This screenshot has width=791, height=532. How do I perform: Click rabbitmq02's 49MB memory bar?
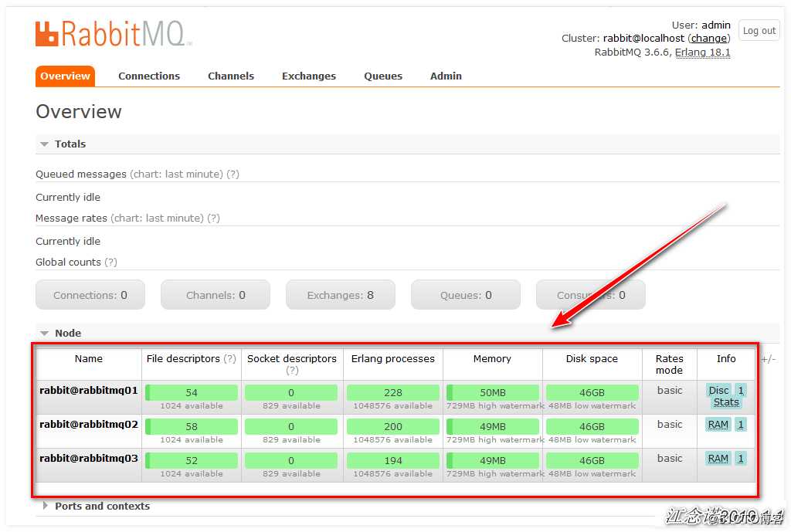click(x=492, y=427)
